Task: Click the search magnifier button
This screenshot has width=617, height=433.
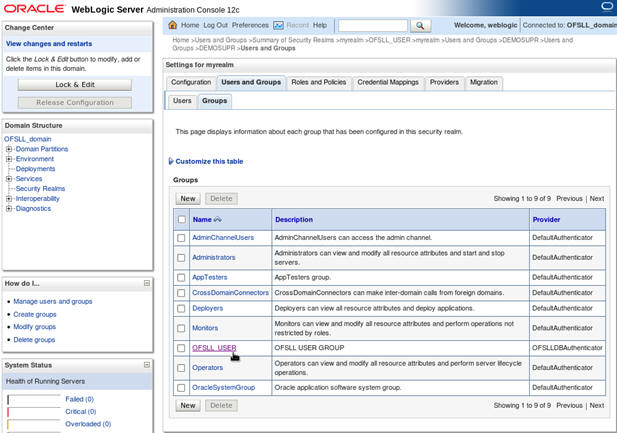Action: coord(420,26)
